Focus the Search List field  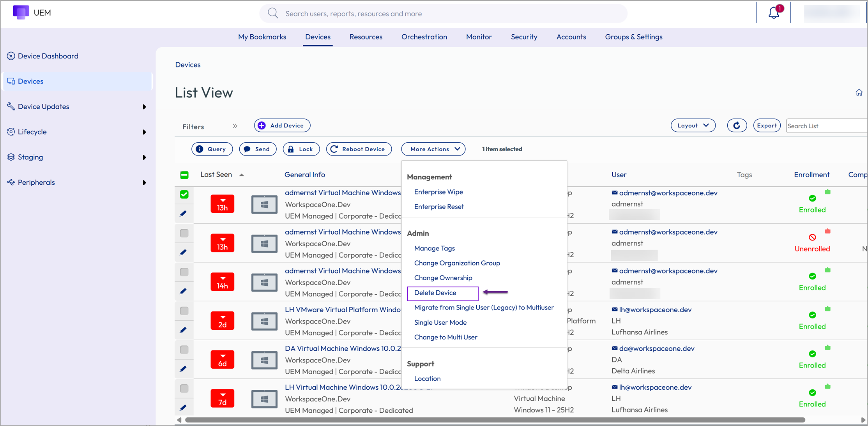point(827,126)
